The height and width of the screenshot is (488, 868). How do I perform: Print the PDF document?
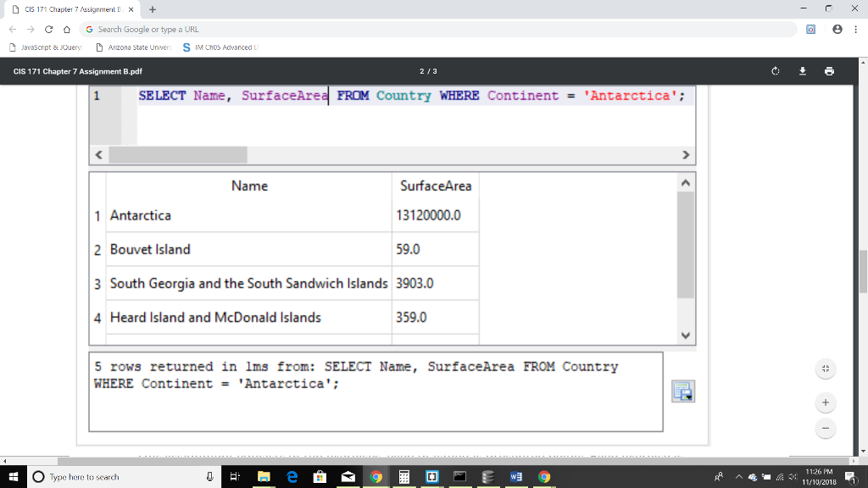click(x=829, y=71)
